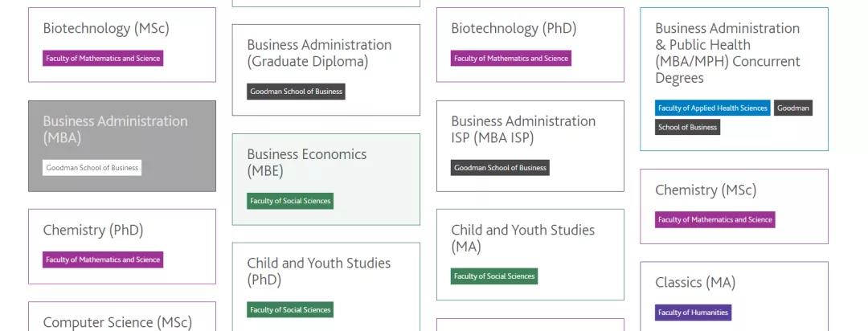
Task: Open Business Administration & Public Health Concurrent Degrees
Action: [734, 80]
